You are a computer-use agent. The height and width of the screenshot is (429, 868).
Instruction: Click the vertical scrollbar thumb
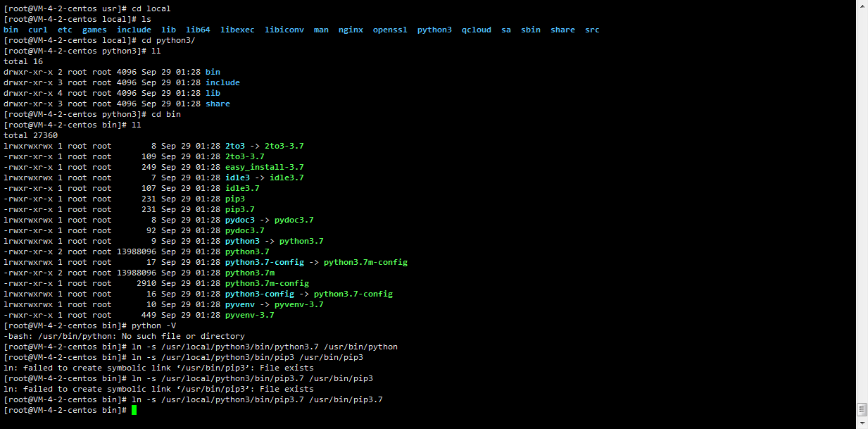pyautogui.click(x=862, y=410)
